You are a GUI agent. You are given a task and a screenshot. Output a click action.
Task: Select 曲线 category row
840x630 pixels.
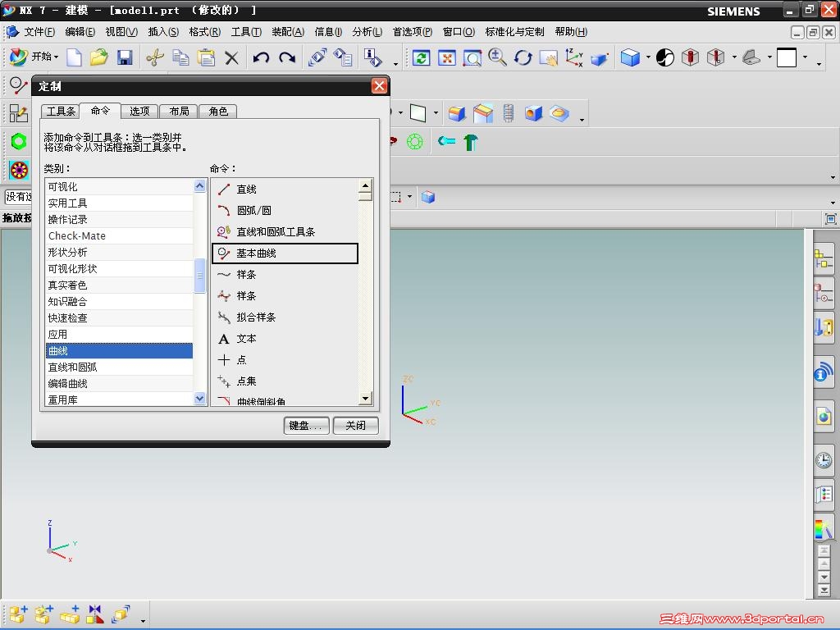point(119,351)
